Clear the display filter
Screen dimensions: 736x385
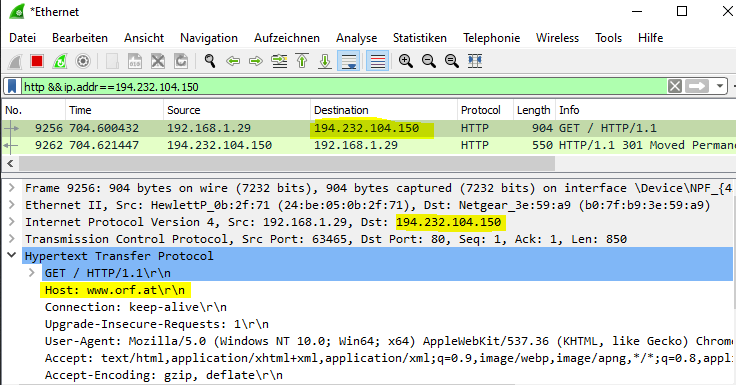point(675,86)
